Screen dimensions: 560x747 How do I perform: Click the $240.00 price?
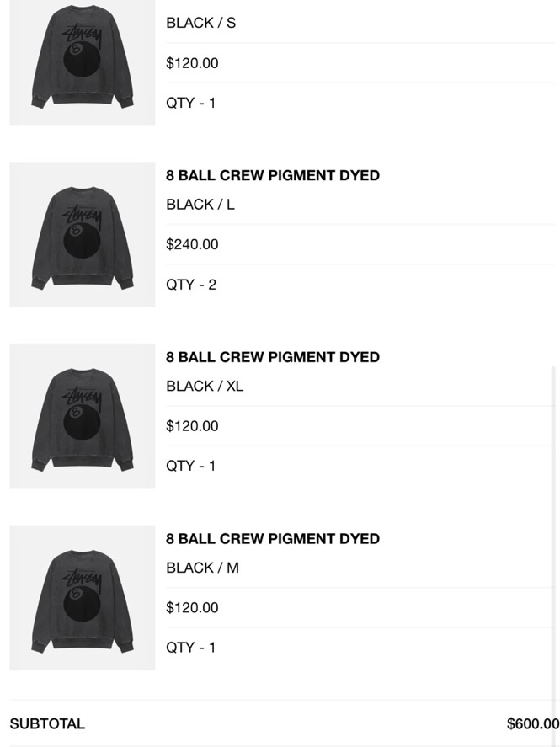tap(192, 245)
